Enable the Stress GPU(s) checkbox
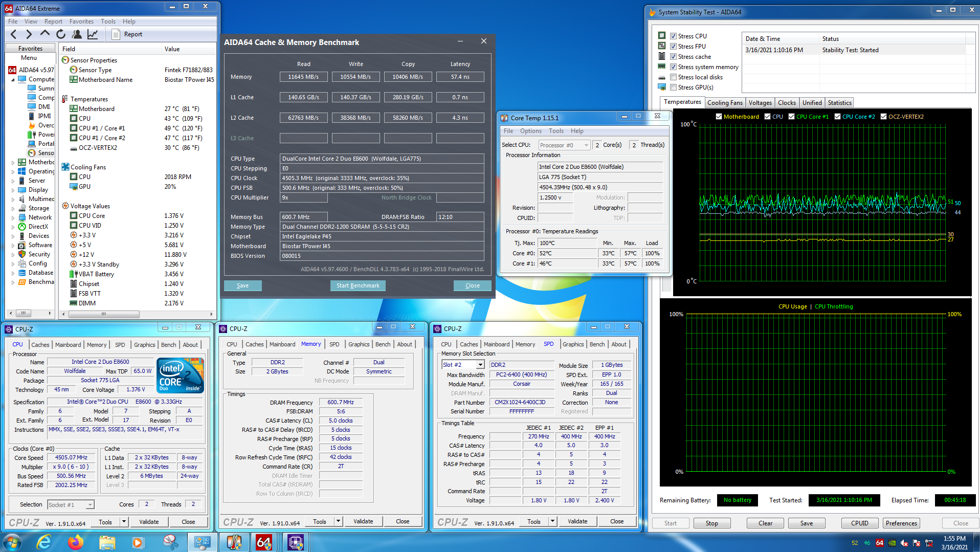This screenshot has width=980, height=552. [674, 87]
